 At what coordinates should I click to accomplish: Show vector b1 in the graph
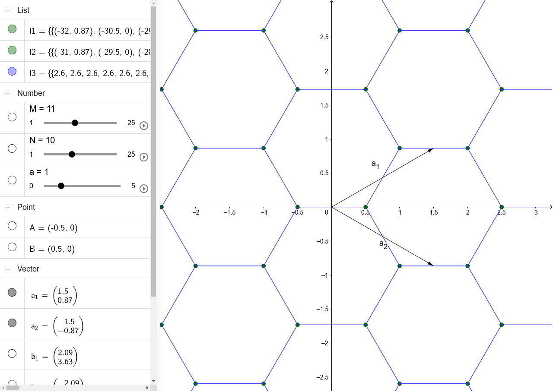pyautogui.click(x=12, y=354)
